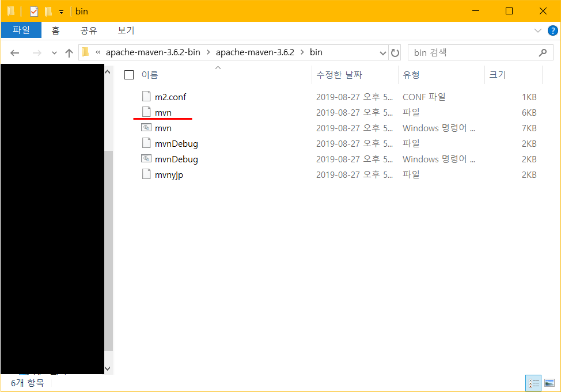Expand chevron after apache-maven-3.6.2 breadcrumb
This screenshot has width=561, height=392.
[302, 52]
